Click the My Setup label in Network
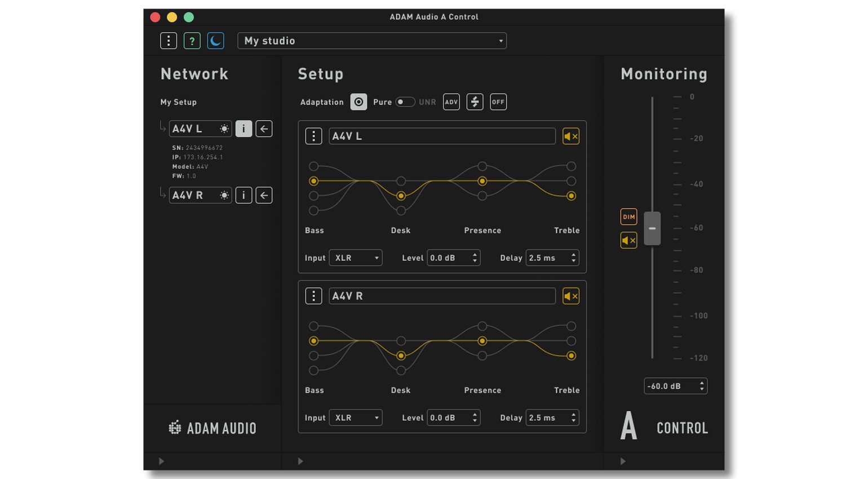Screen dimensions: 868x479 tap(179, 102)
